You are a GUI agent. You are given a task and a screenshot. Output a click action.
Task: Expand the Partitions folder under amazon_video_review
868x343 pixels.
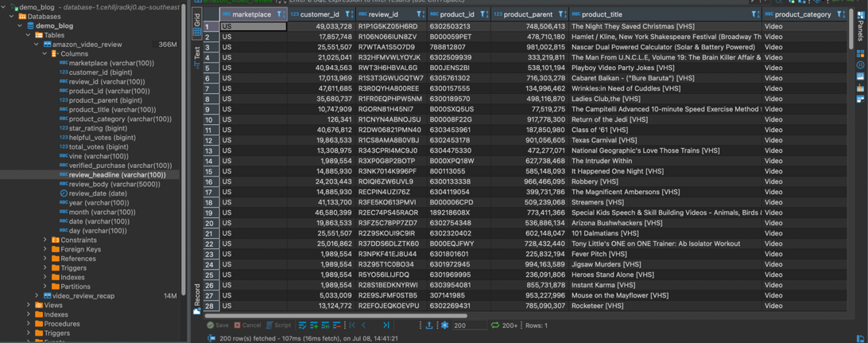45,286
